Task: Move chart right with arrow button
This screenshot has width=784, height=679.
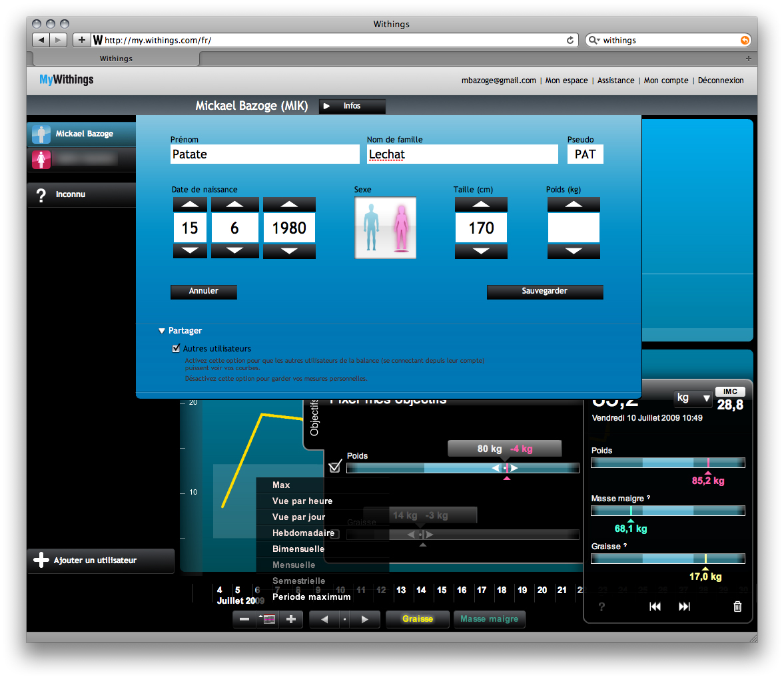Action: pos(365,619)
